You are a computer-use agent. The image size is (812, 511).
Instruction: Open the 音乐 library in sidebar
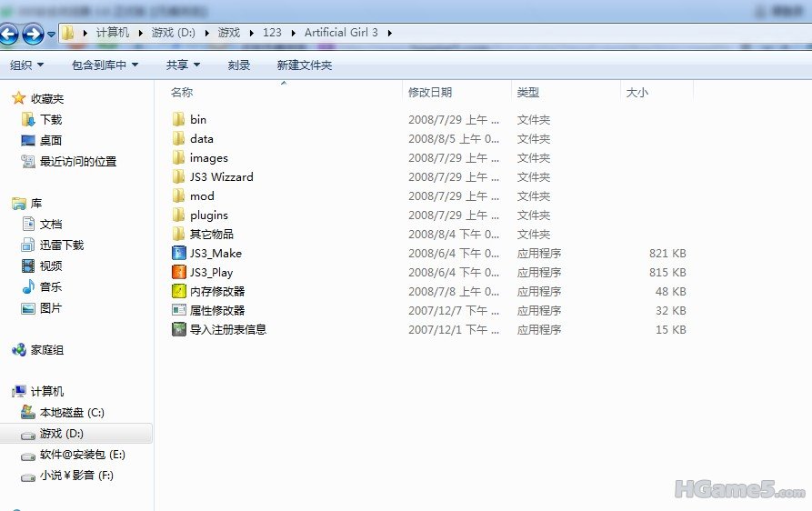click(50, 287)
